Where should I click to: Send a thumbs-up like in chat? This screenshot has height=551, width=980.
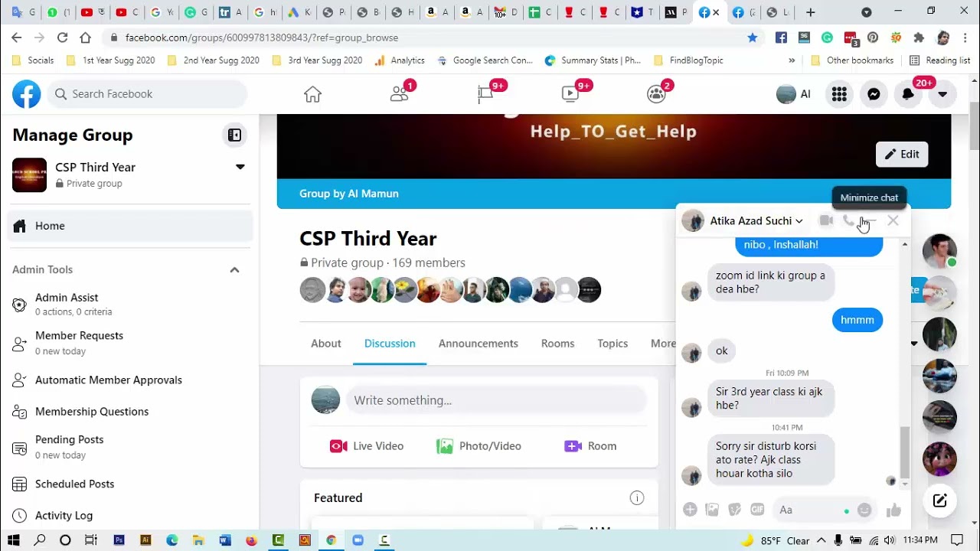pos(893,510)
